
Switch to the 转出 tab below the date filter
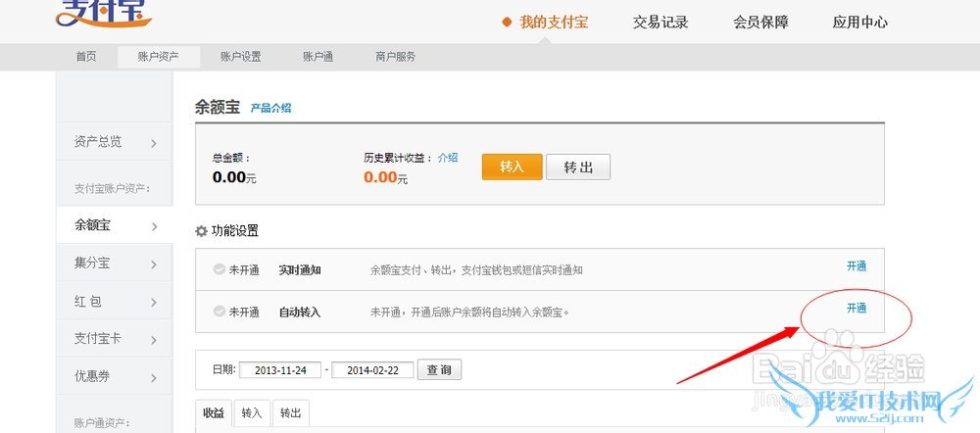(291, 413)
